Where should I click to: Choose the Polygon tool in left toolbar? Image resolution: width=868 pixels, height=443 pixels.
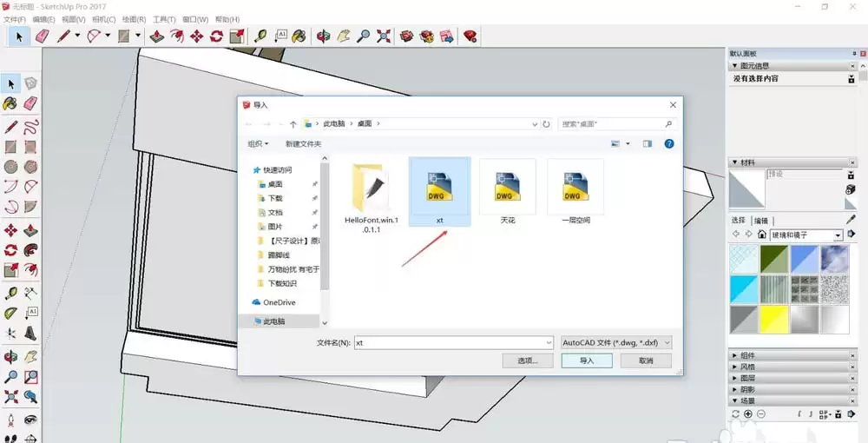(31, 167)
